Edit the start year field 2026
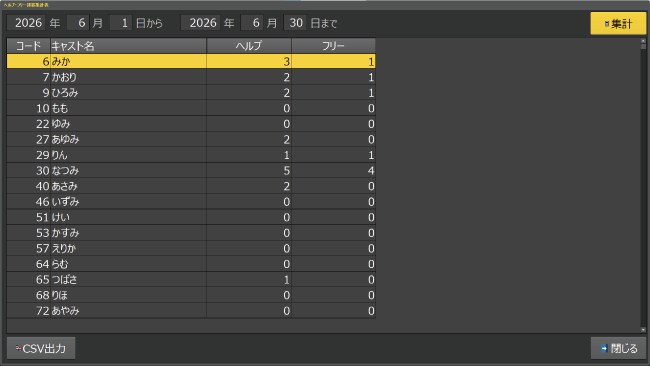This screenshot has width=650, height=366. 27,23
